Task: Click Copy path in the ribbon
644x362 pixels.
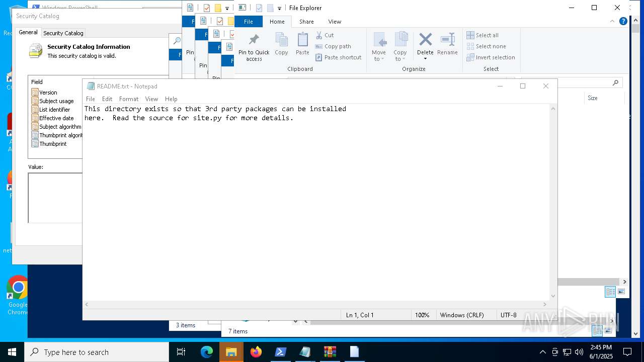Action: [x=333, y=46]
